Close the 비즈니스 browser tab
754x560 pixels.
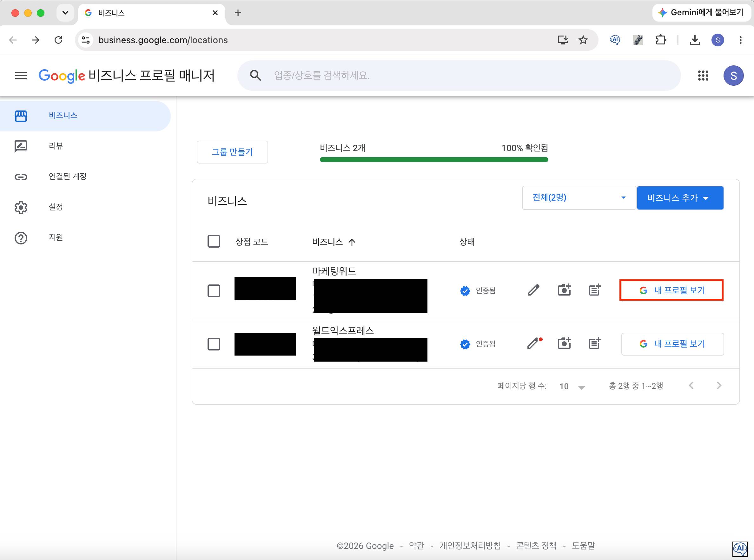coord(215,13)
